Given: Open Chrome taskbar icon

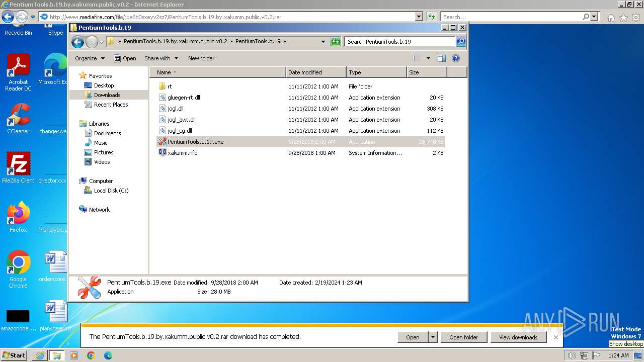Looking at the screenshot, I should pos(91,355).
